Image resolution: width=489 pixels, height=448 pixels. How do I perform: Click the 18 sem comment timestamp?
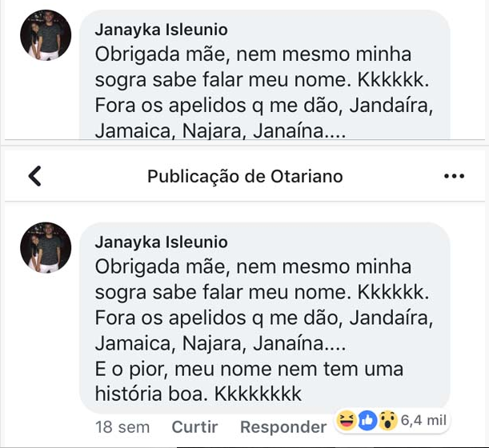pos(122,427)
